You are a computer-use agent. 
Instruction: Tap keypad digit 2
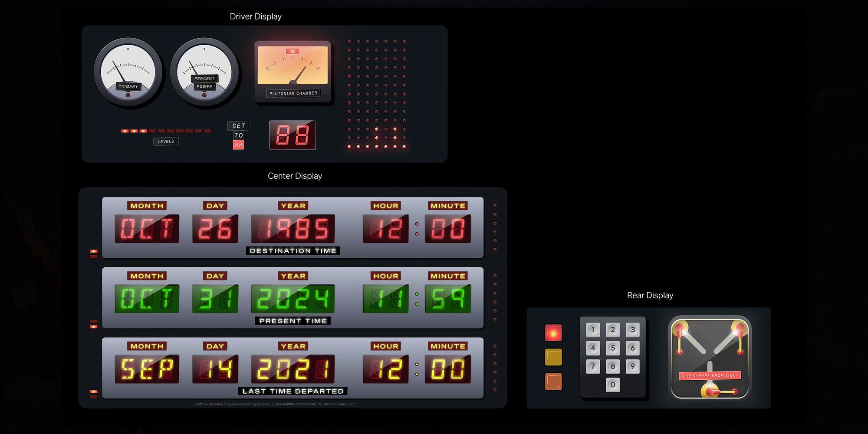tap(613, 329)
